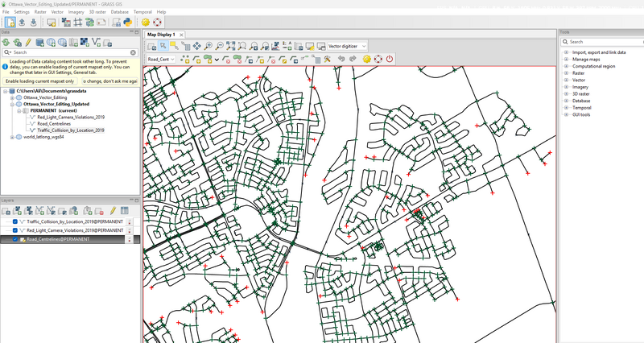Expand world_latlong_wgs84 location

coord(12,137)
